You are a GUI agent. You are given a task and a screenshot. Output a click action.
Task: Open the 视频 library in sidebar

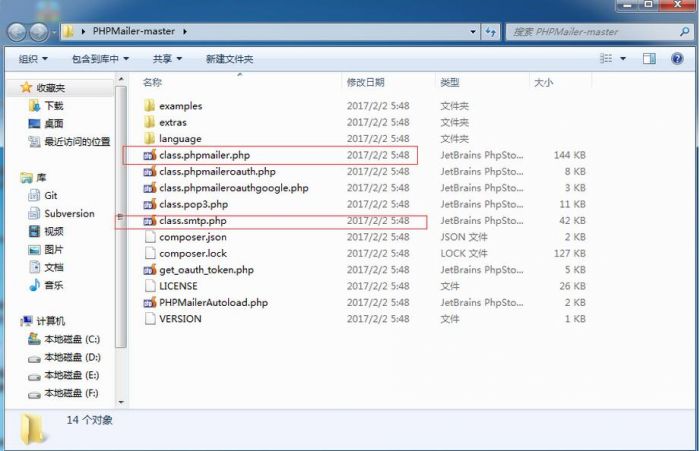click(x=46, y=231)
